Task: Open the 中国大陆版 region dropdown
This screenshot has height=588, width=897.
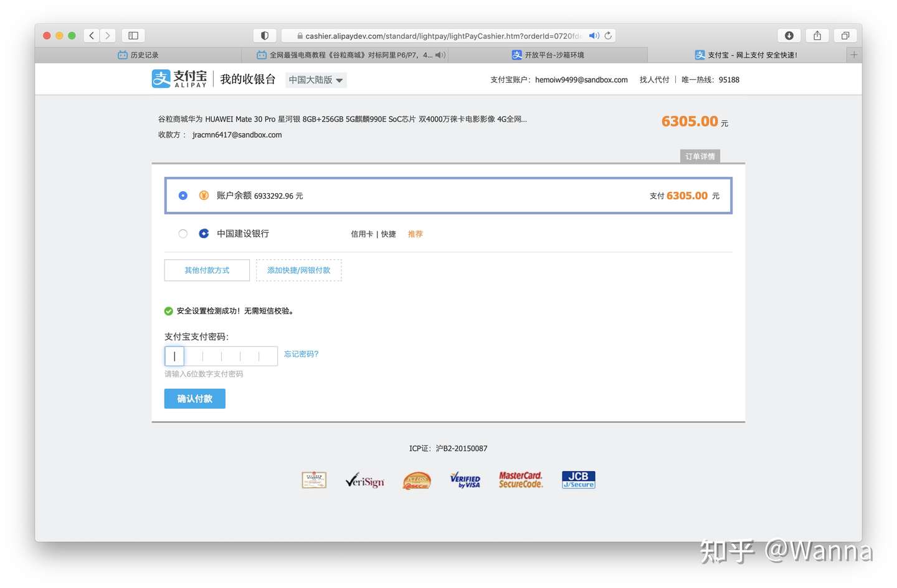Action: pos(316,80)
